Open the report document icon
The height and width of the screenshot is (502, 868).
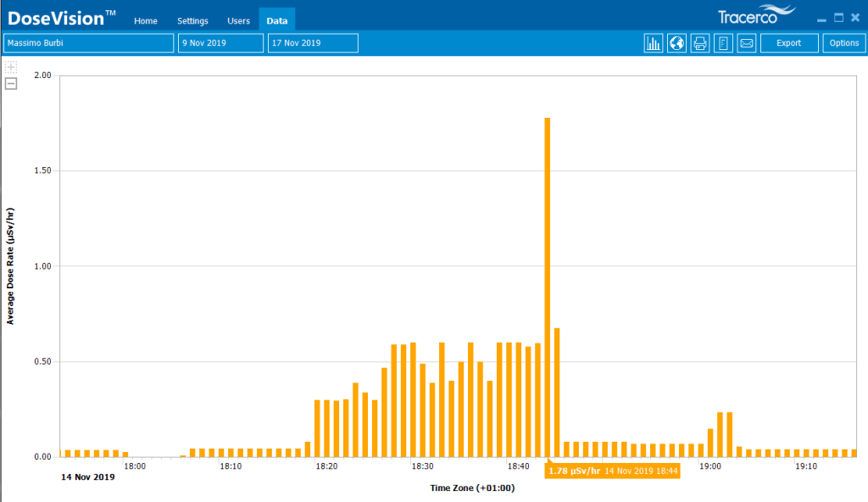point(723,43)
